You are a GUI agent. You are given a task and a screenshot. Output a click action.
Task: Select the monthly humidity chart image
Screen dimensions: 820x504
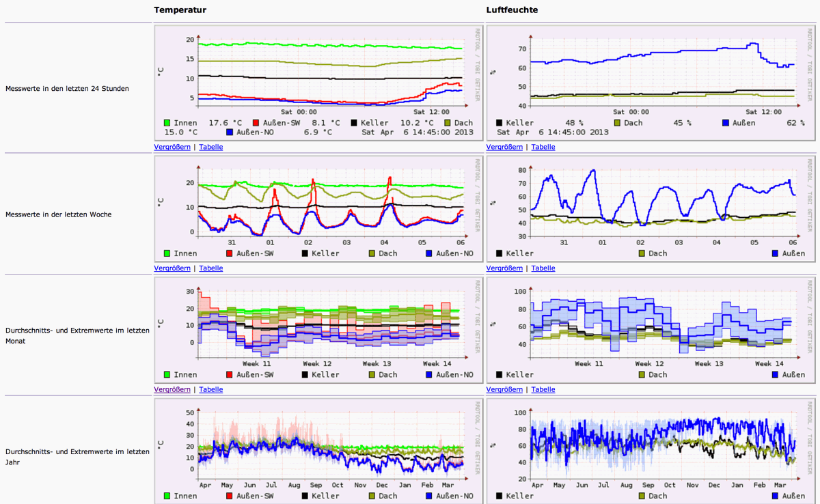click(x=651, y=329)
